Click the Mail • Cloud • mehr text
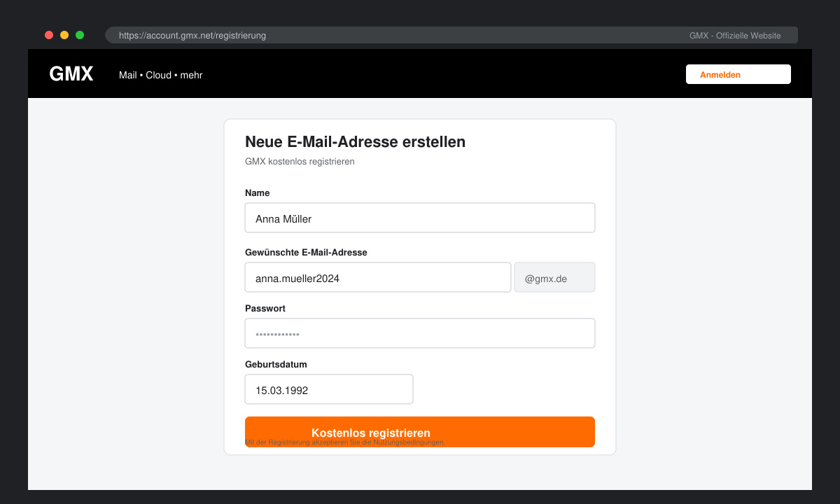The height and width of the screenshot is (504, 840). [161, 75]
